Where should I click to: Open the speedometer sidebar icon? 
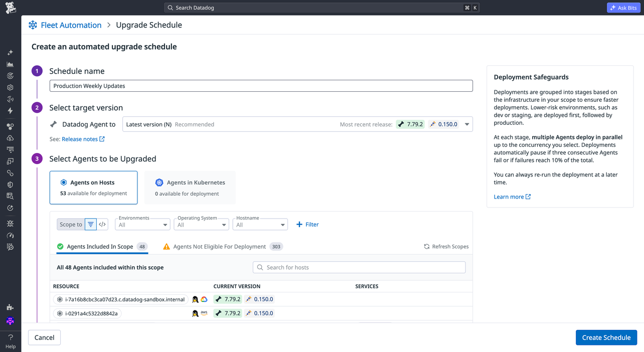point(10,235)
